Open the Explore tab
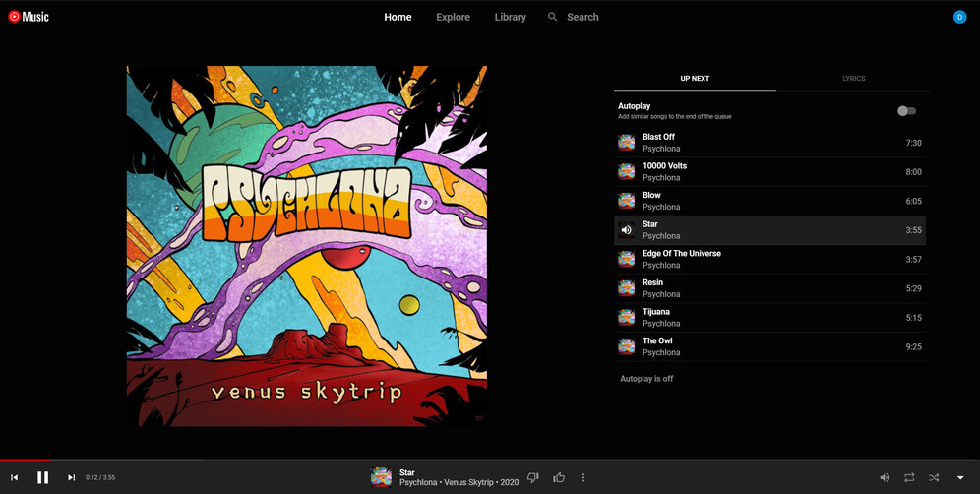Screen dimensions: 980x494 click(454, 17)
